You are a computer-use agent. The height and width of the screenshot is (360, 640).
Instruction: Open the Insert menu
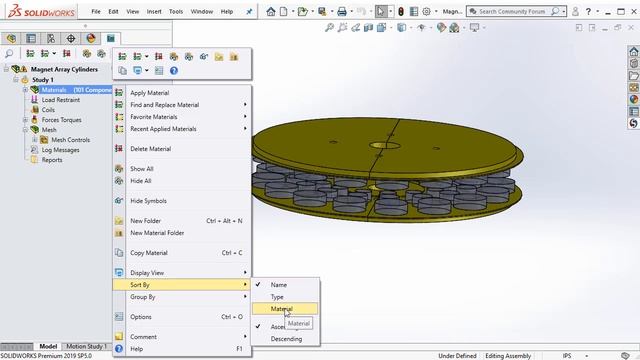154,11
